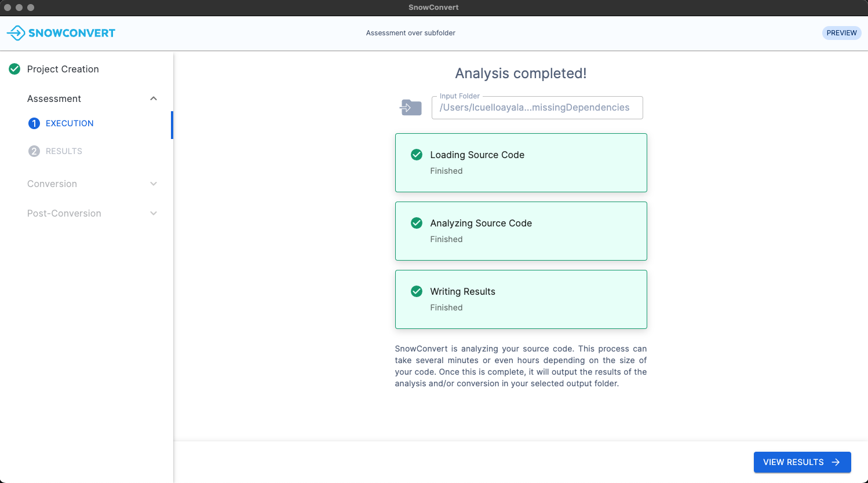Screen dimensions: 868x483
Task: Collapse the Assessment section chevron
Action: [154, 98]
